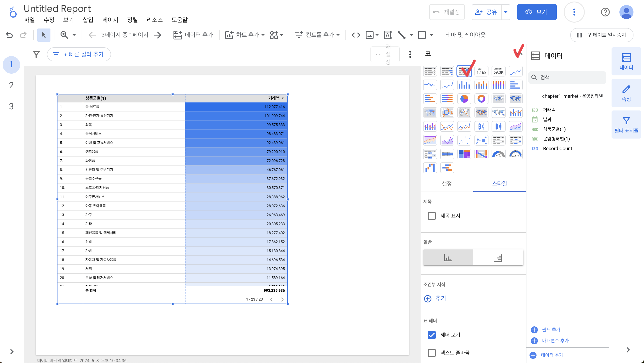Switch to the 설정 tab
Image resolution: width=644 pixels, height=363 pixels.
(447, 184)
